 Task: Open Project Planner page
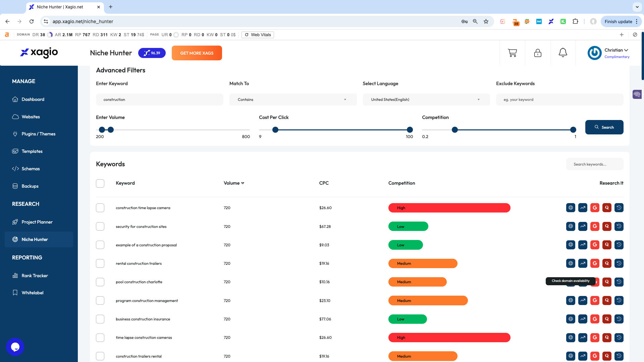37,222
